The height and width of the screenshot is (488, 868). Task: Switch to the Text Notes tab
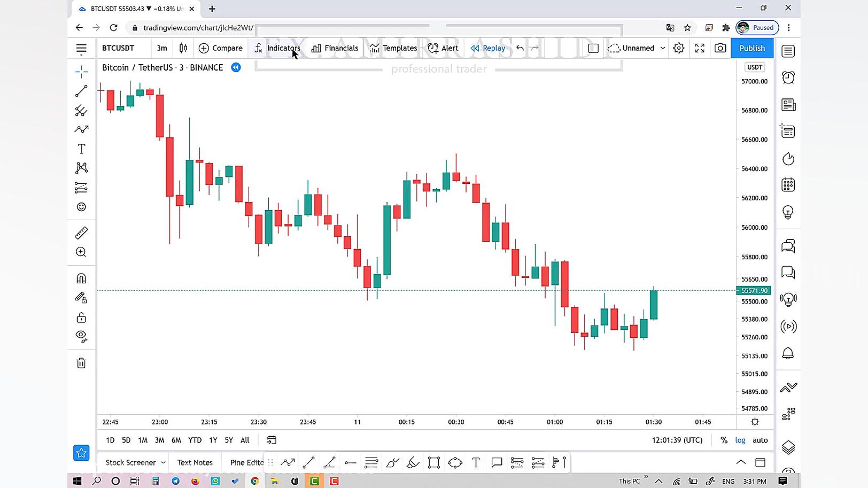(195, 463)
